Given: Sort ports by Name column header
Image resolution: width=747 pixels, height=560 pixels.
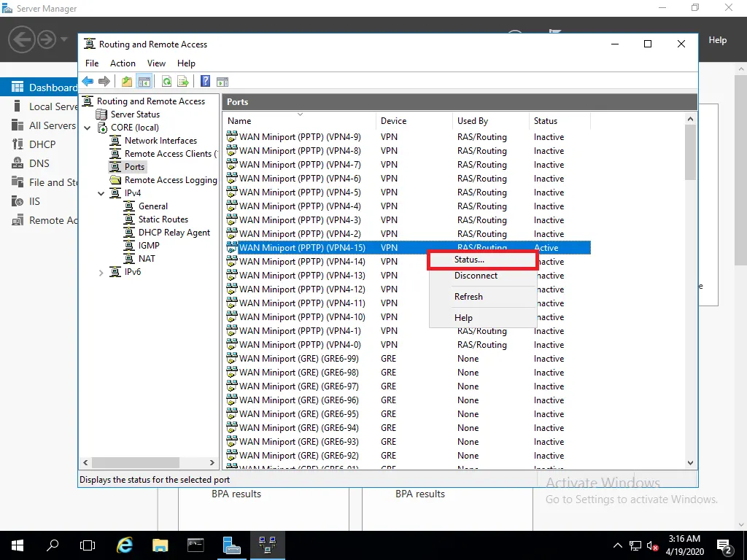Looking at the screenshot, I should point(298,121).
